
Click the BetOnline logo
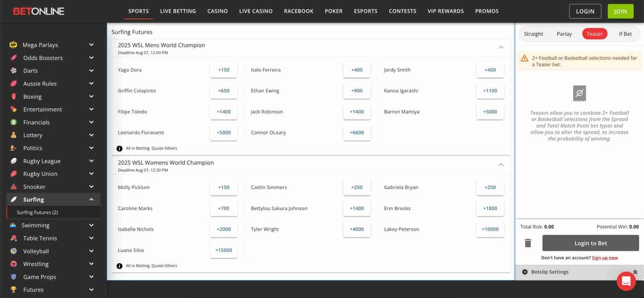39,11
